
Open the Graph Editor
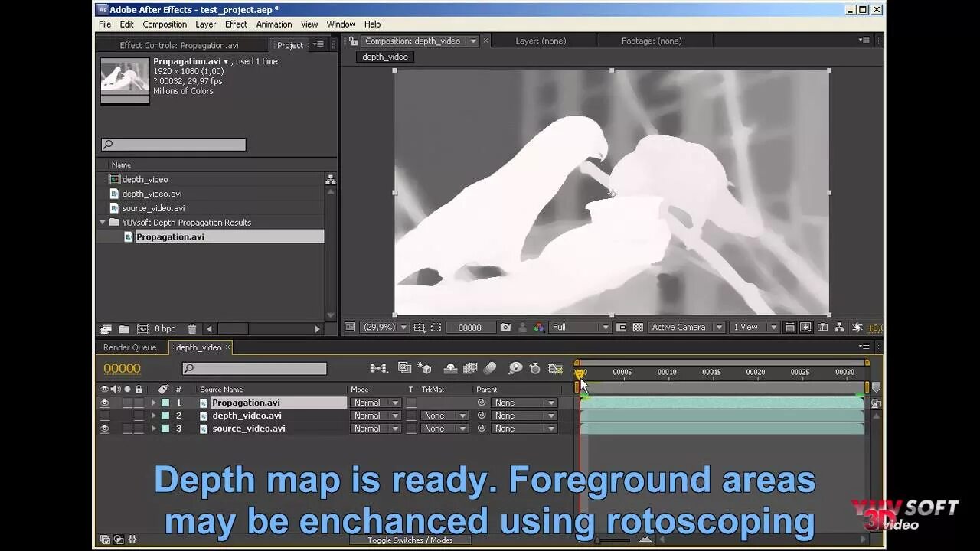point(556,368)
